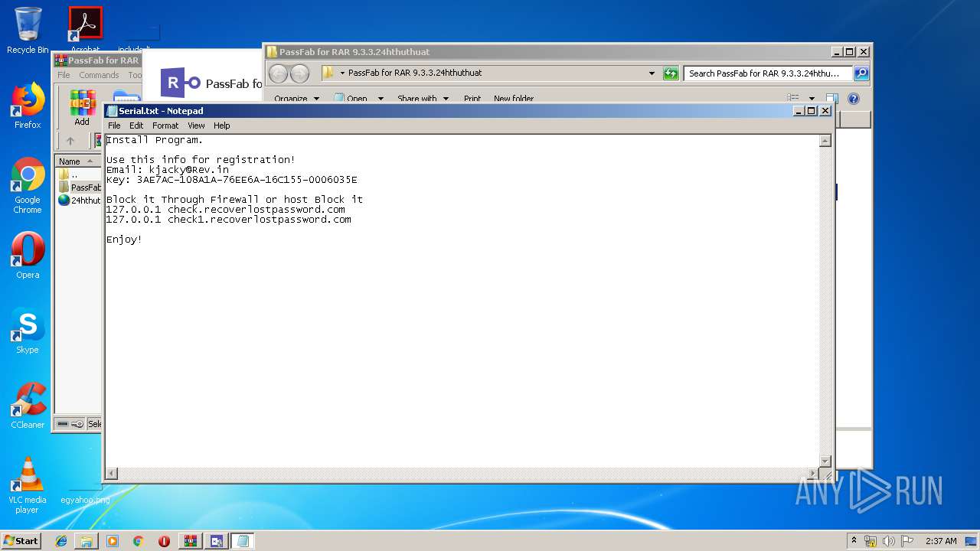
Task: Click Notepad's vertical scrollbar up arrow
Action: tap(825, 141)
